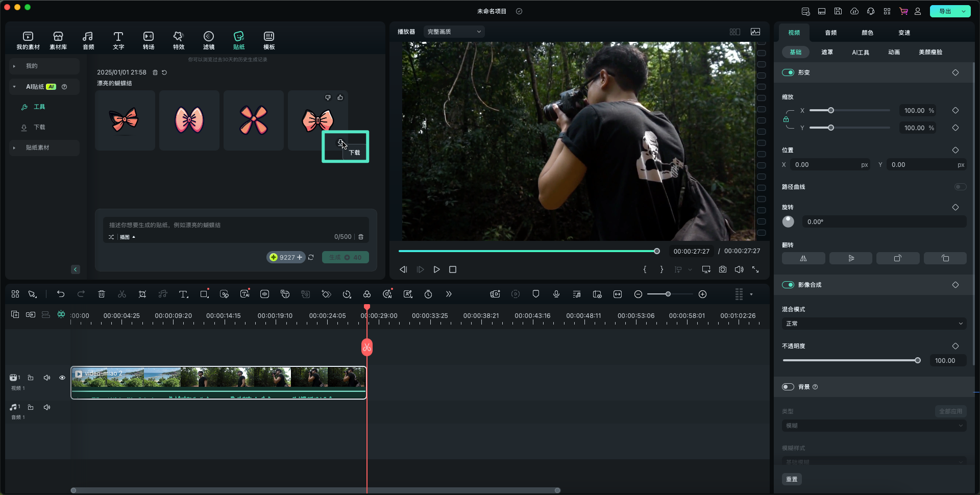This screenshot has height=495, width=980.
Task: Expand the 贴纸素材 sidebar section
Action: (14, 147)
